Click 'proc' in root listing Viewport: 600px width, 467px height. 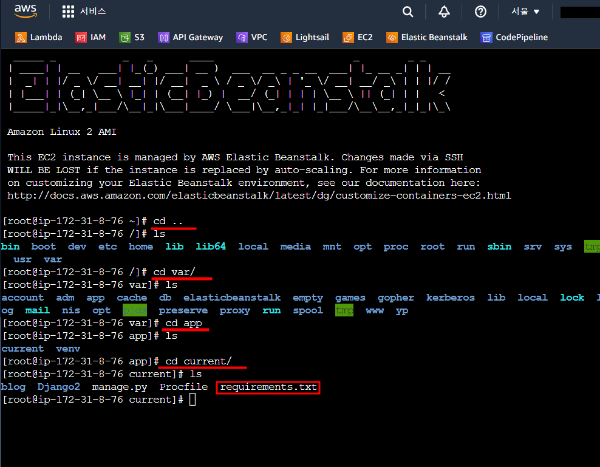396,247
